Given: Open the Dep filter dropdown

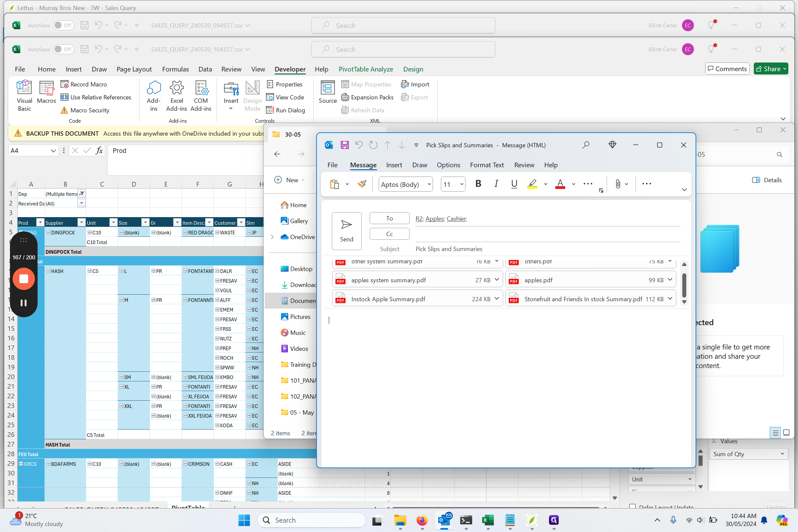Looking at the screenshot, I should (x=82, y=194).
